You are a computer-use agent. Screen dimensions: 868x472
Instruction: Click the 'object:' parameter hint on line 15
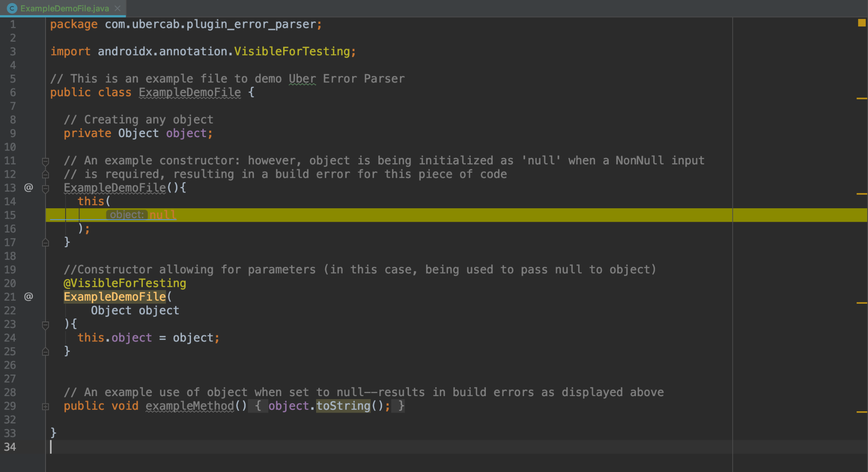pyautogui.click(x=126, y=215)
